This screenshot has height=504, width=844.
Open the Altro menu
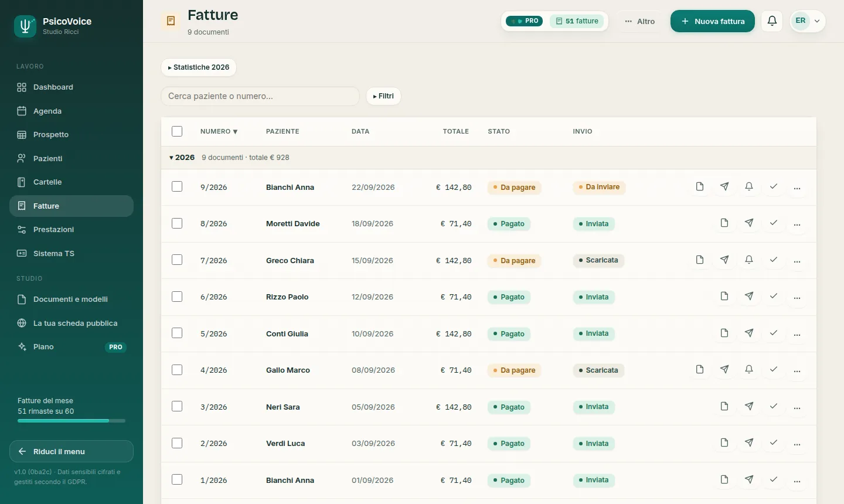640,21
